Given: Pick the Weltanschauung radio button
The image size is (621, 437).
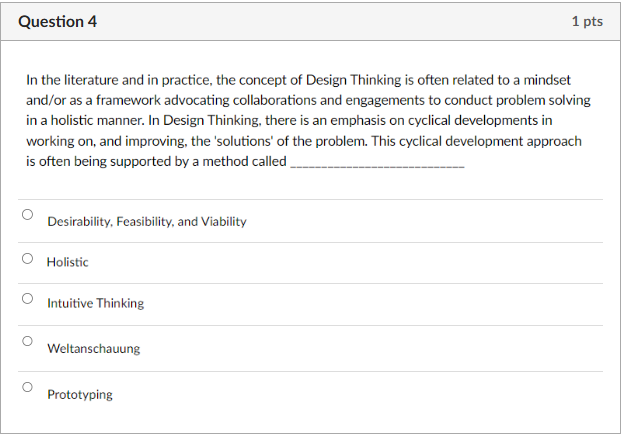Looking at the screenshot, I should click(x=27, y=341).
